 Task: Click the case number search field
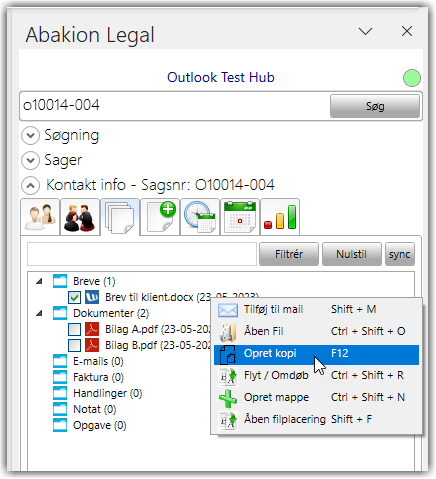point(175,106)
